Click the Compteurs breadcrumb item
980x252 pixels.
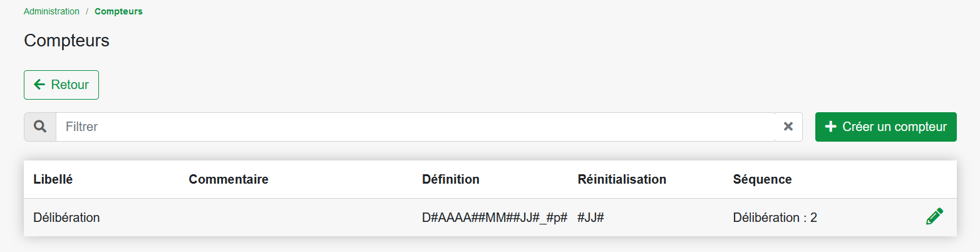tap(118, 11)
